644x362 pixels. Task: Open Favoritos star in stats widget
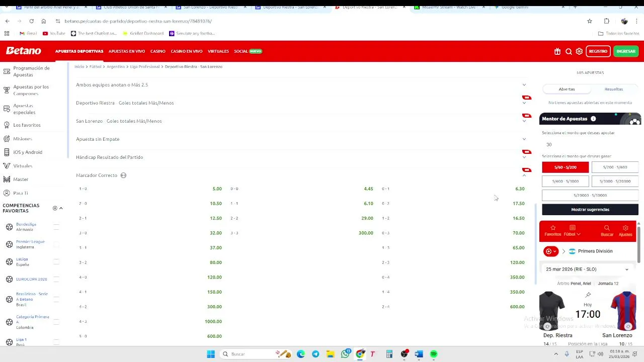pyautogui.click(x=552, y=228)
